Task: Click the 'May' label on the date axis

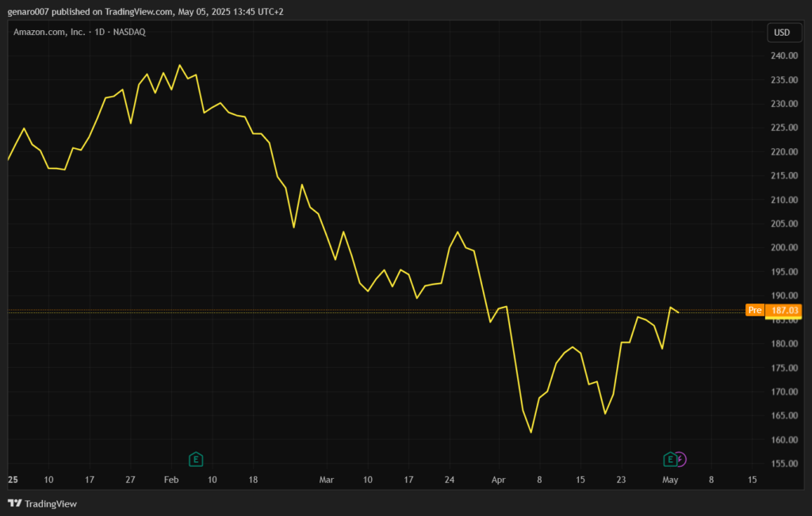Action: pos(670,480)
